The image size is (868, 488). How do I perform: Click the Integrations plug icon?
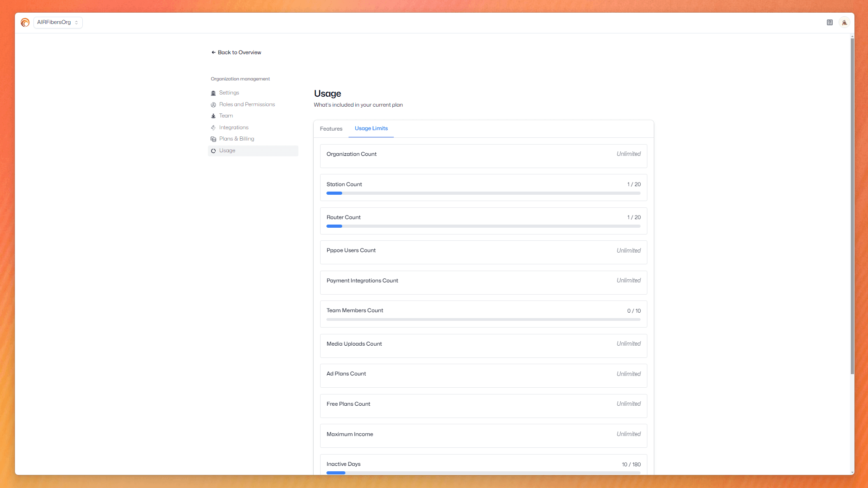[213, 128]
